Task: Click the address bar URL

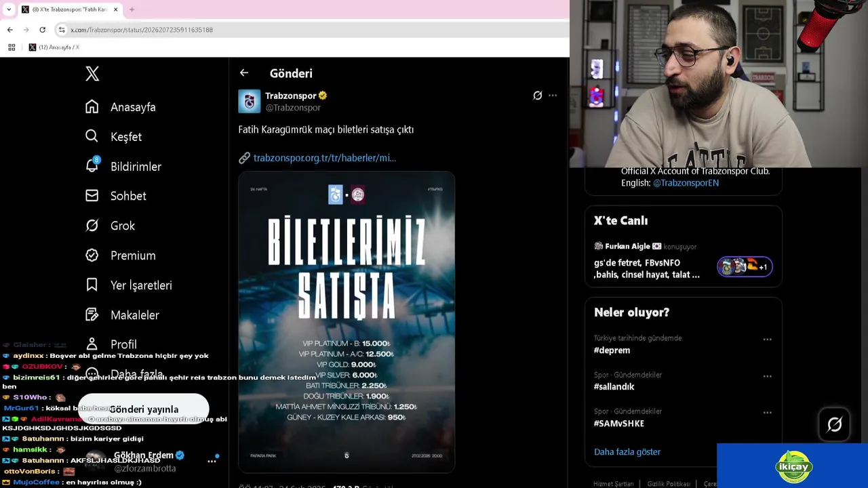Action: 142,30
